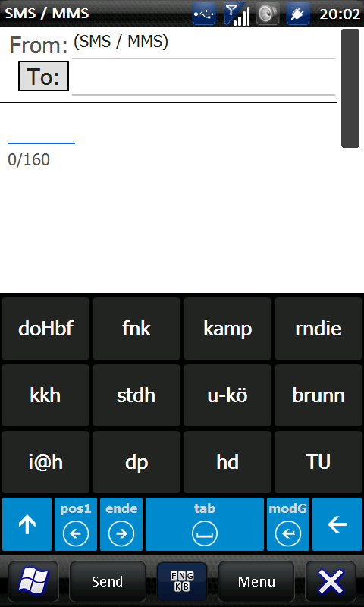Tap the USB connection status icon
This screenshot has width=364, height=607.
(x=204, y=14)
